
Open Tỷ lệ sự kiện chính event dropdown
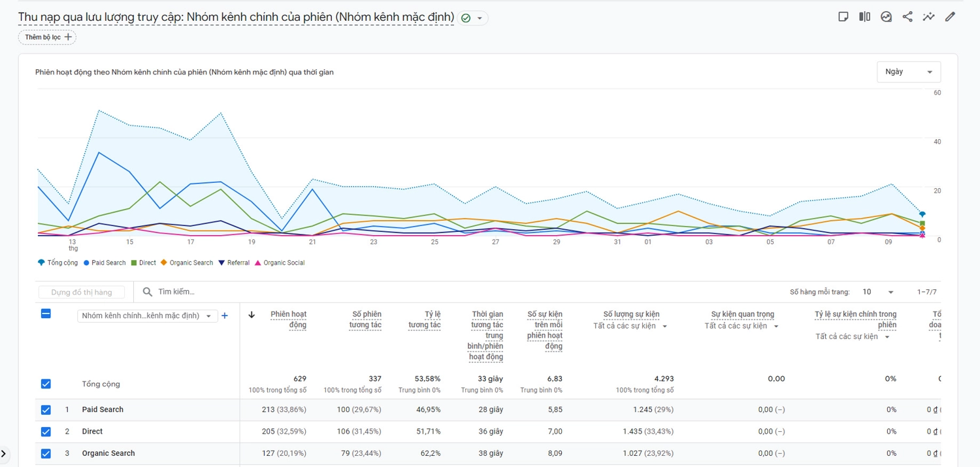point(853,337)
